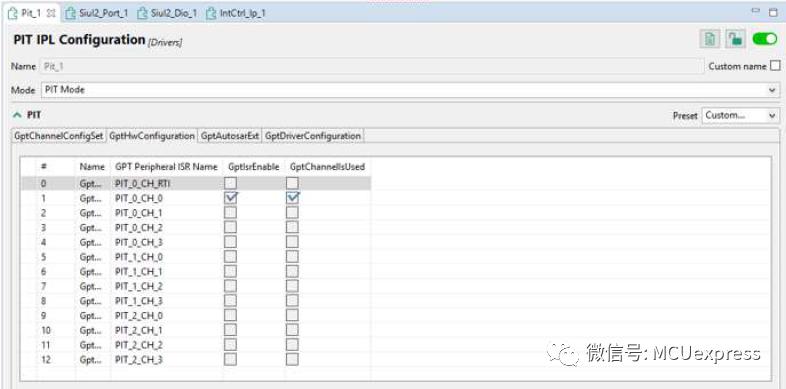The image size is (786, 389).
Task: Enable GptChannelIsUsed for PIT_1_CH_1
Action: coord(292,271)
